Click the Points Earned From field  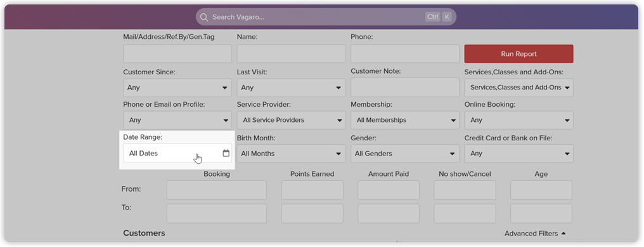[x=312, y=190]
